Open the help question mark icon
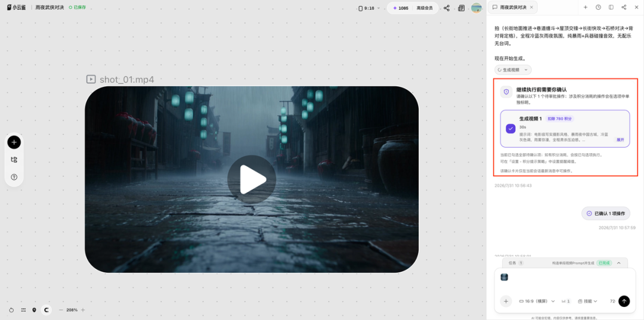The image size is (644, 320). 14,177
